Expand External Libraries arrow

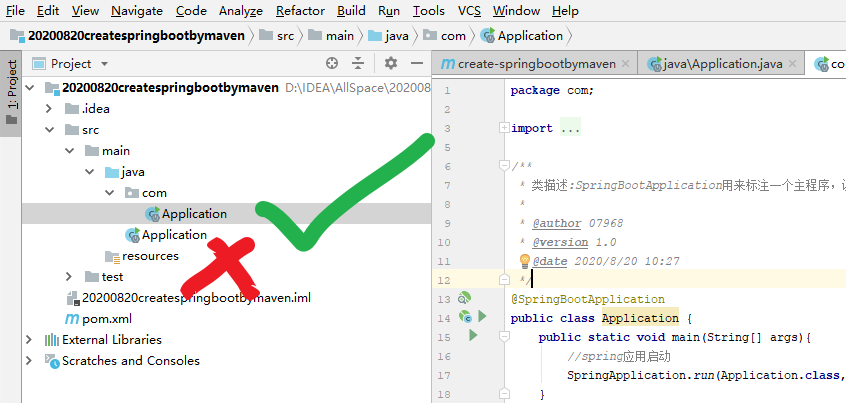click(x=29, y=340)
